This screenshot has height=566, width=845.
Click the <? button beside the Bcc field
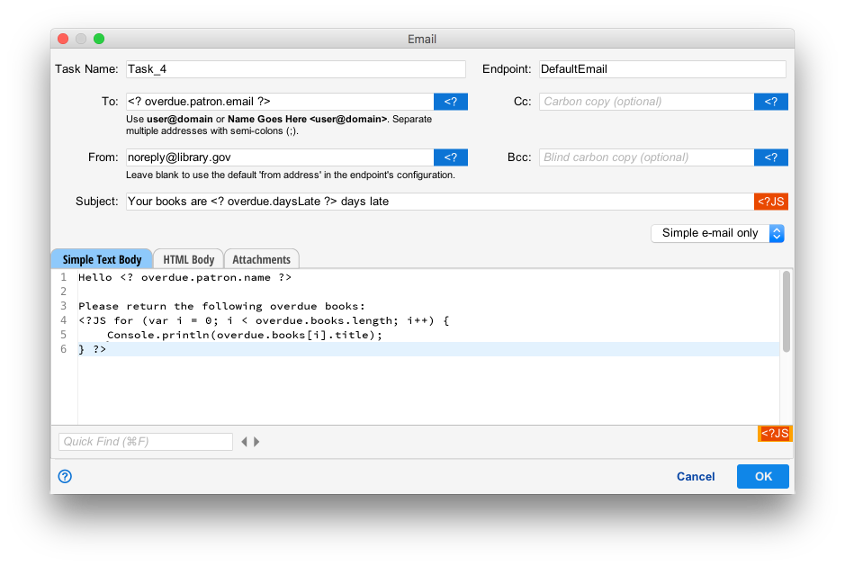(771, 157)
